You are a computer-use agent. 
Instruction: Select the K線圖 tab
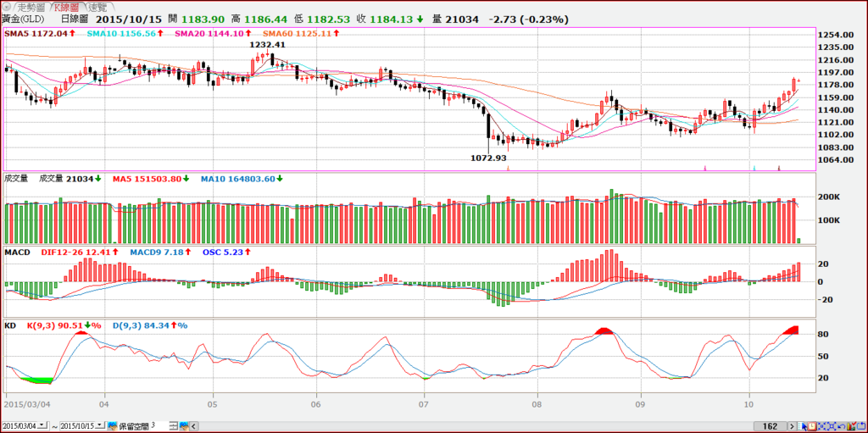66,7
